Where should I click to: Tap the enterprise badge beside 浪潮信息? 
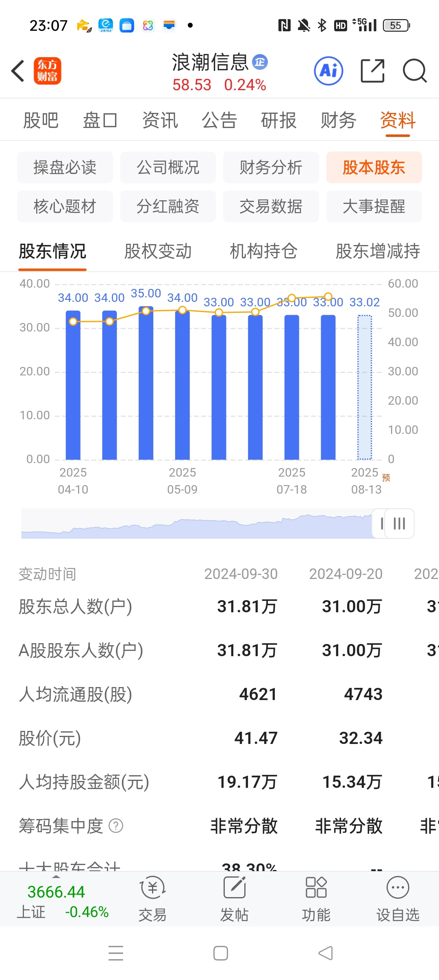click(x=260, y=62)
